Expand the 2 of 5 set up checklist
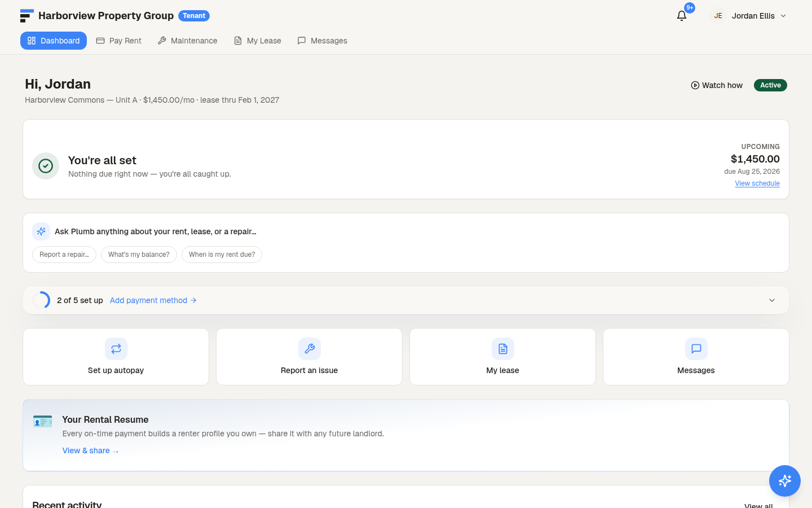This screenshot has height=508, width=812. tap(772, 300)
